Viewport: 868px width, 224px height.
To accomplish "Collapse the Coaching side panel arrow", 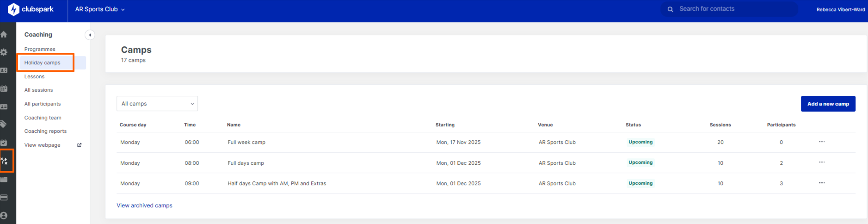I will tap(90, 35).
